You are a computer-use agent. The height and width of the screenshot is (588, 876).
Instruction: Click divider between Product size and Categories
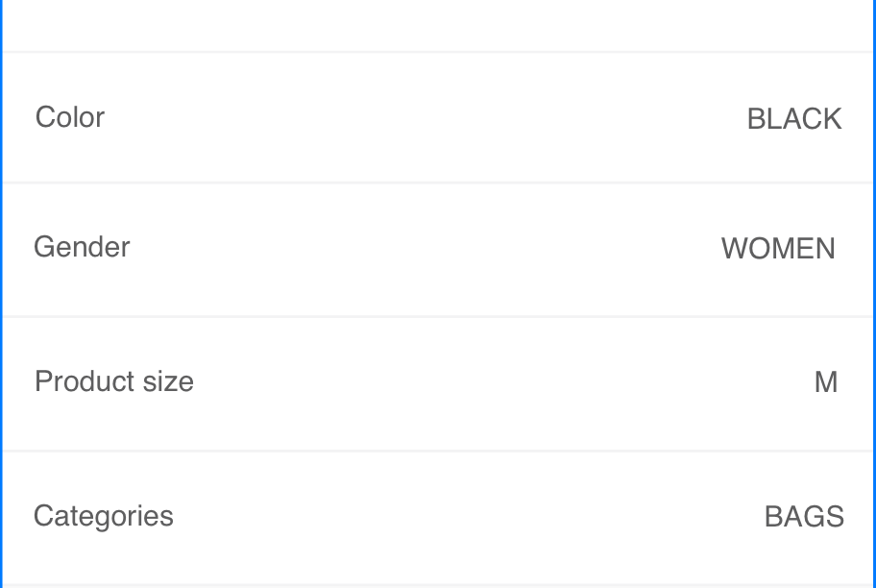[438, 451]
